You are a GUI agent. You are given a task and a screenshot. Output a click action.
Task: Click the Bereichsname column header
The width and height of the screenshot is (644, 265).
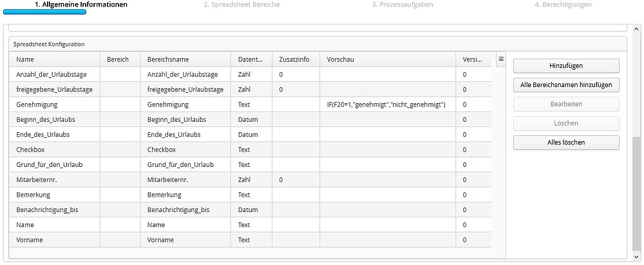pos(185,59)
